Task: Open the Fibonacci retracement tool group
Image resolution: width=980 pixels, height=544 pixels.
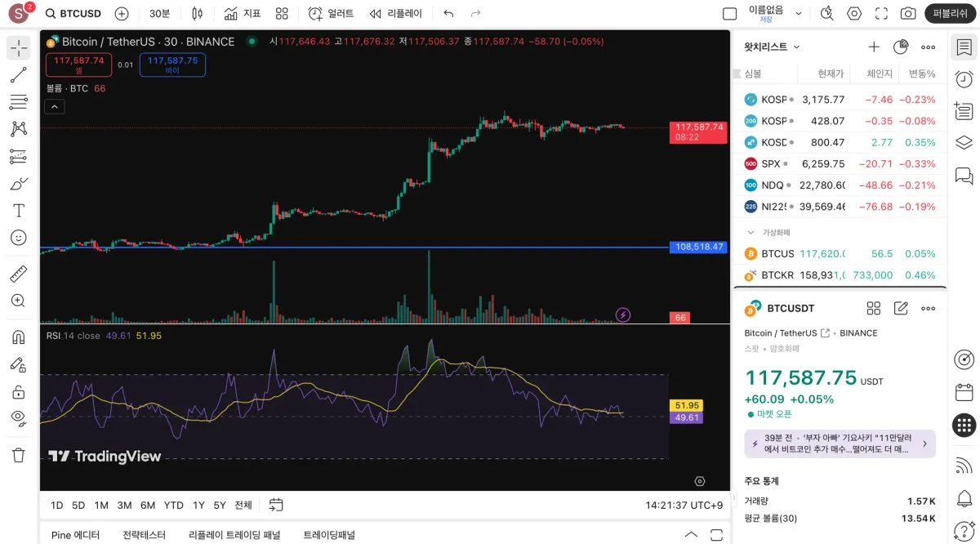Action: pyautogui.click(x=18, y=102)
